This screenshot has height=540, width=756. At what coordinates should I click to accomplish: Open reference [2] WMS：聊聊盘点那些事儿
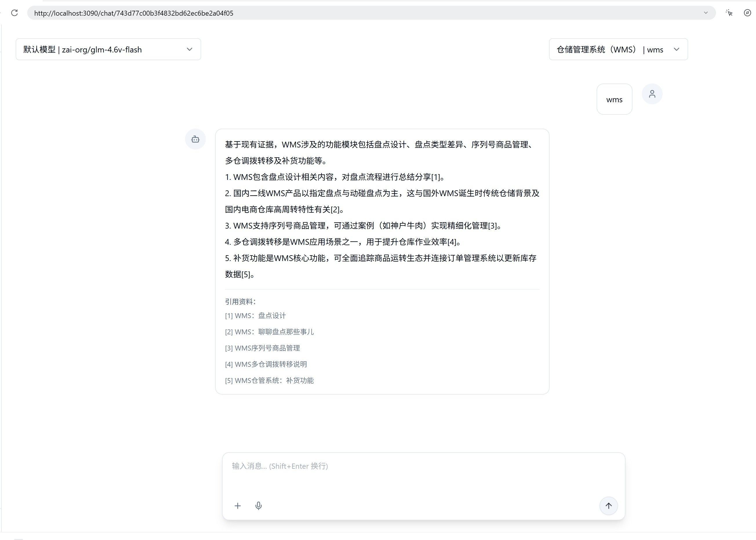[269, 332]
